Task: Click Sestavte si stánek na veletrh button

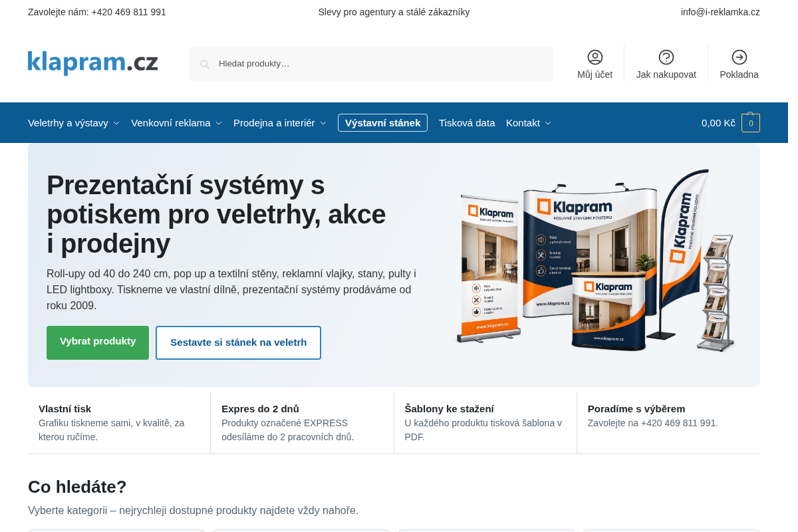Action: tap(238, 342)
